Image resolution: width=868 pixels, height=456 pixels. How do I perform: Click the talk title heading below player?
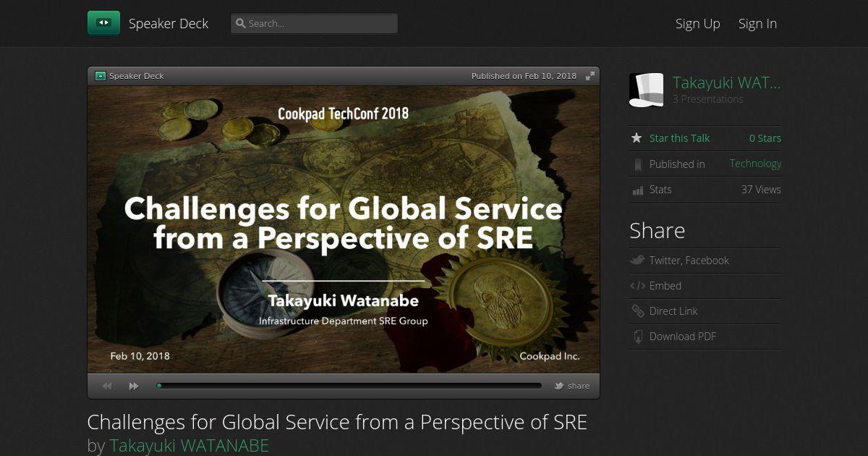(337, 422)
